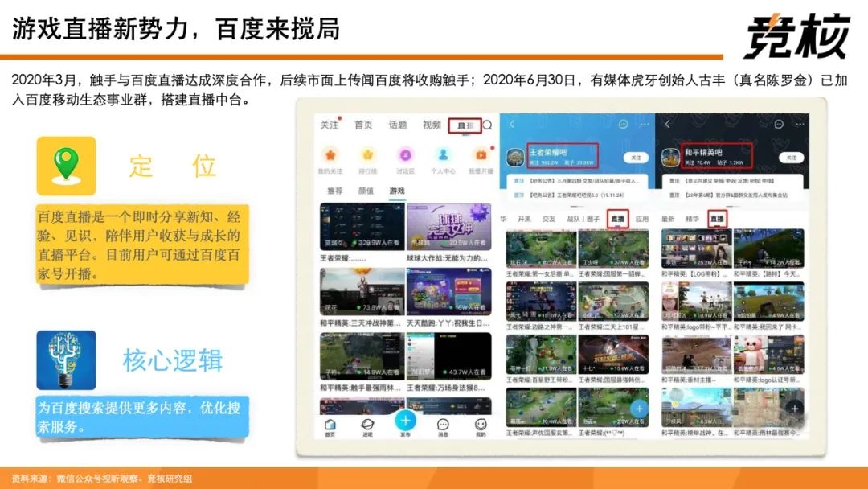The height and width of the screenshot is (489, 868).
Task: Open pinned 吧务公告 三月第四期 post
Action: coord(577,180)
